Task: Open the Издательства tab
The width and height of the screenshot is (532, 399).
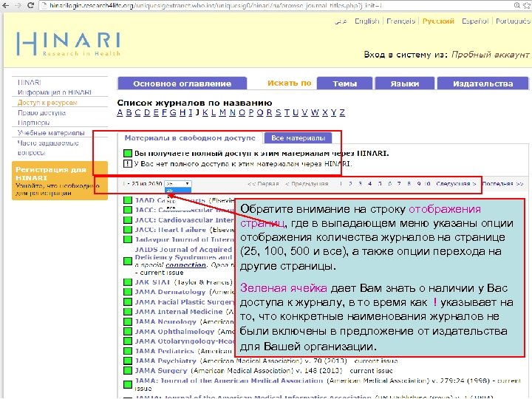Action: [482, 83]
